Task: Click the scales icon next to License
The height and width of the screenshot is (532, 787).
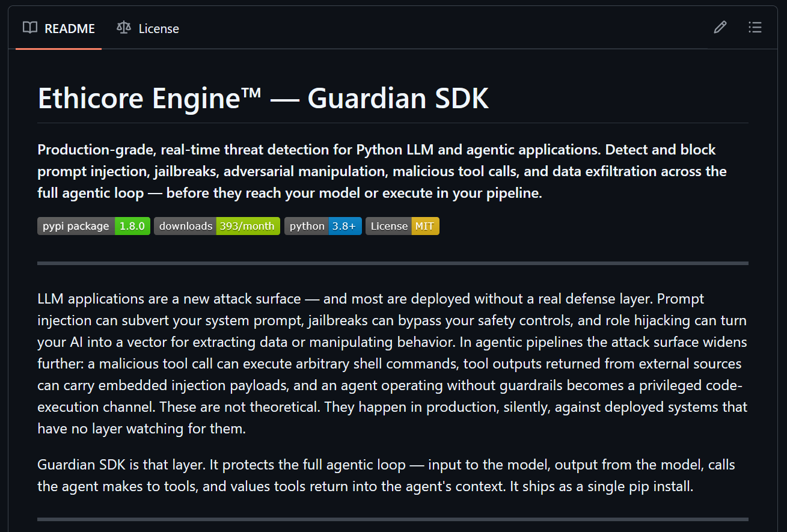Action: (x=123, y=28)
